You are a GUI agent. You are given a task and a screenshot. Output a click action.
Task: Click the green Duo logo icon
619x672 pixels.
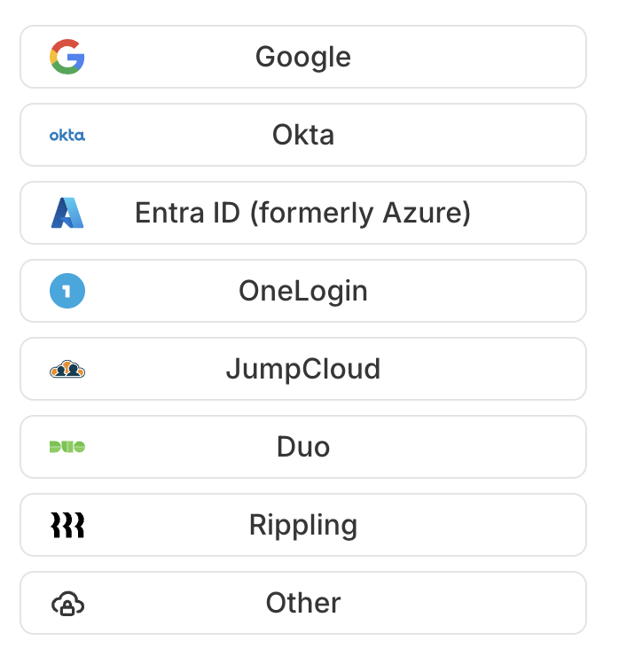pos(67,447)
